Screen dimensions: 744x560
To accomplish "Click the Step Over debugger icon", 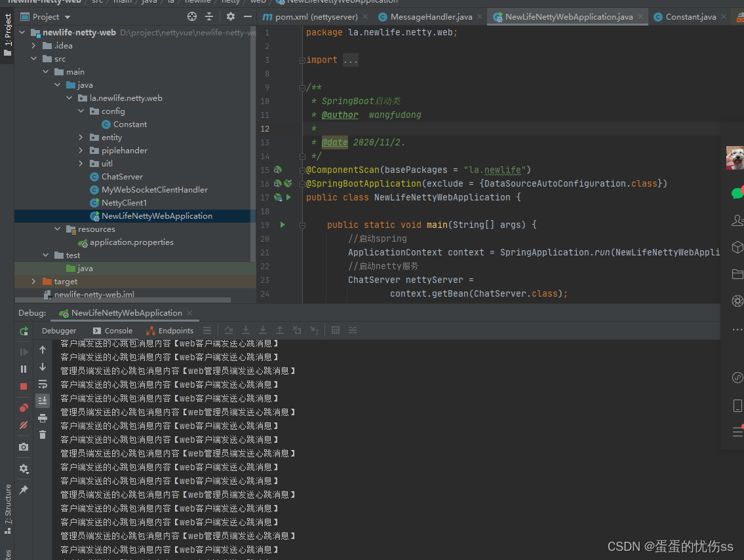I will [x=229, y=330].
